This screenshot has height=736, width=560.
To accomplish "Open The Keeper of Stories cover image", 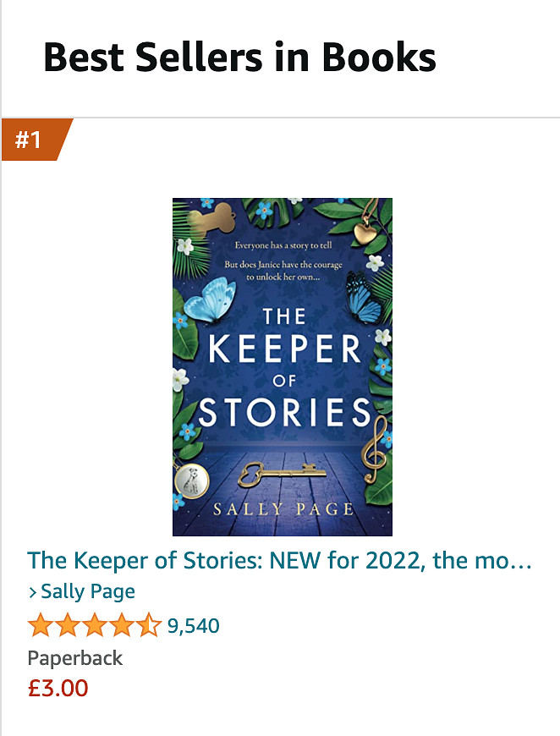I will click(x=282, y=366).
